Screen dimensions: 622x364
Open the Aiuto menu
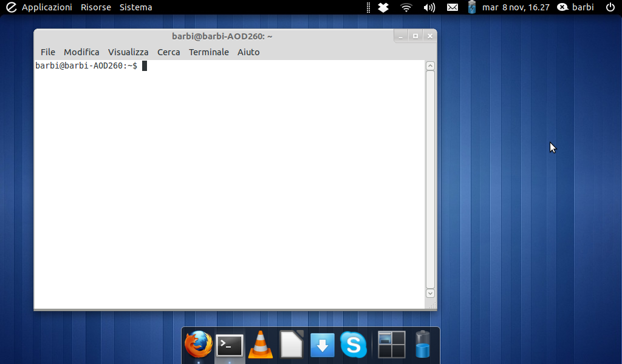point(248,52)
